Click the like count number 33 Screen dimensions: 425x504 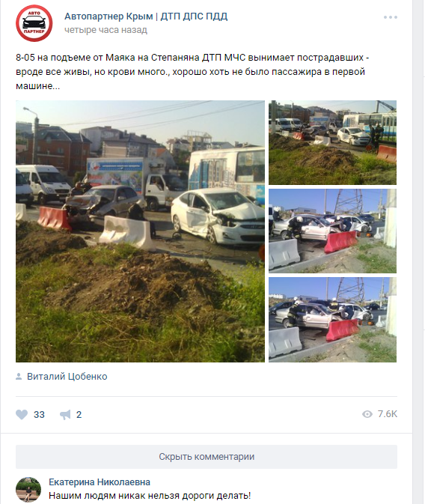[x=39, y=415]
